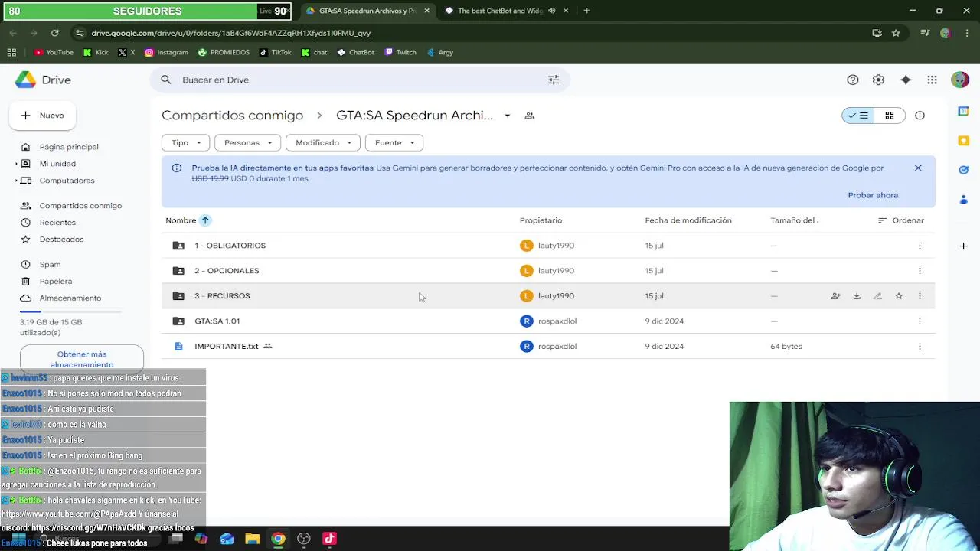Open Contacts side panel icon

coord(963,199)
